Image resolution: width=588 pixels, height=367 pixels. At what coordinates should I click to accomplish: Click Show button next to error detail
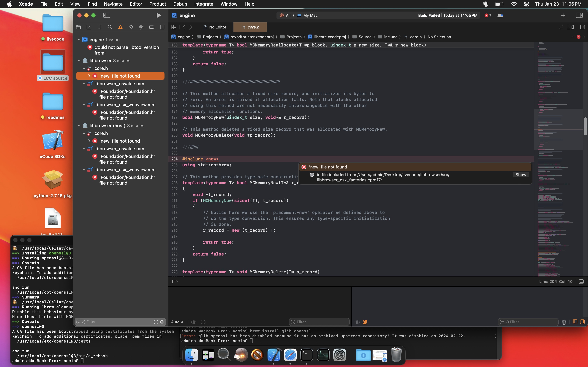pos(521,174)
